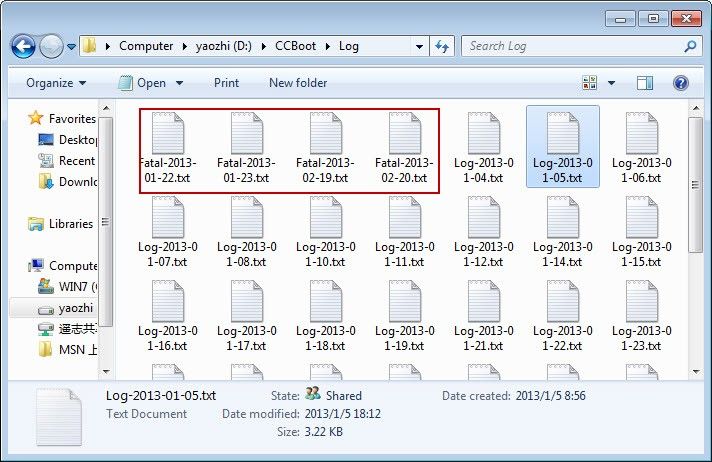Click the New folder button

[x=298, y=83]
